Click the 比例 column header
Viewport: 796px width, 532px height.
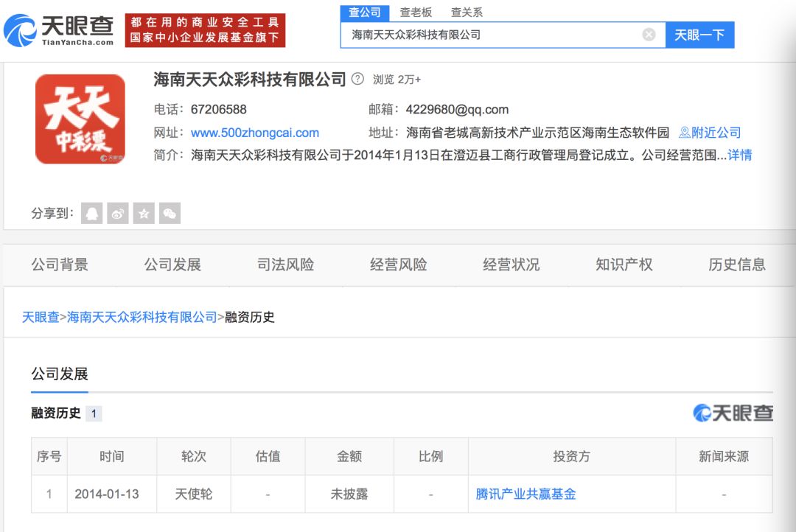pyautogui.click(x=431, y=456)
